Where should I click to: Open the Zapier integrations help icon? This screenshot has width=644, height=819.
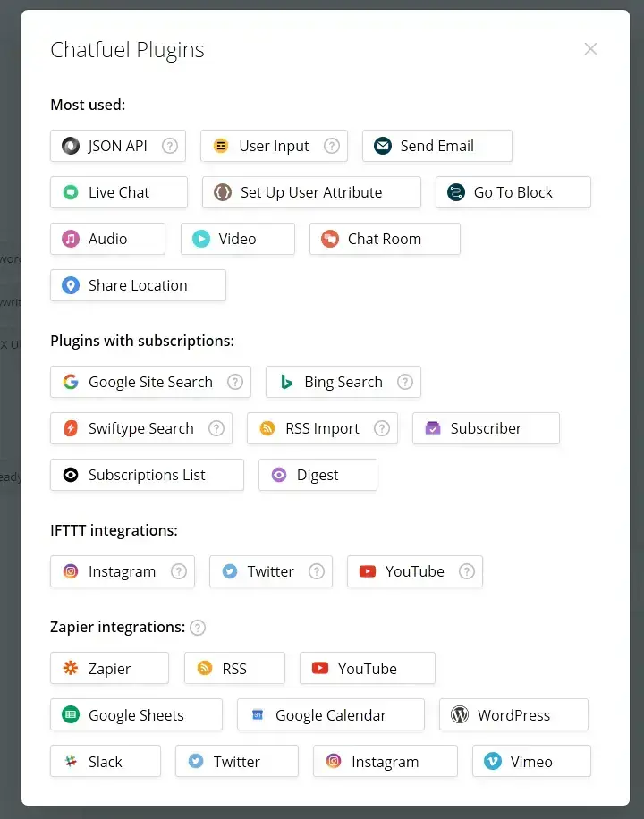point(198,628)
